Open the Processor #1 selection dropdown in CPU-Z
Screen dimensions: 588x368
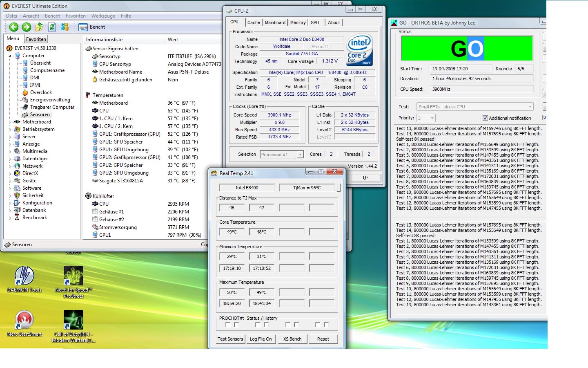click(x=300, y=155)
